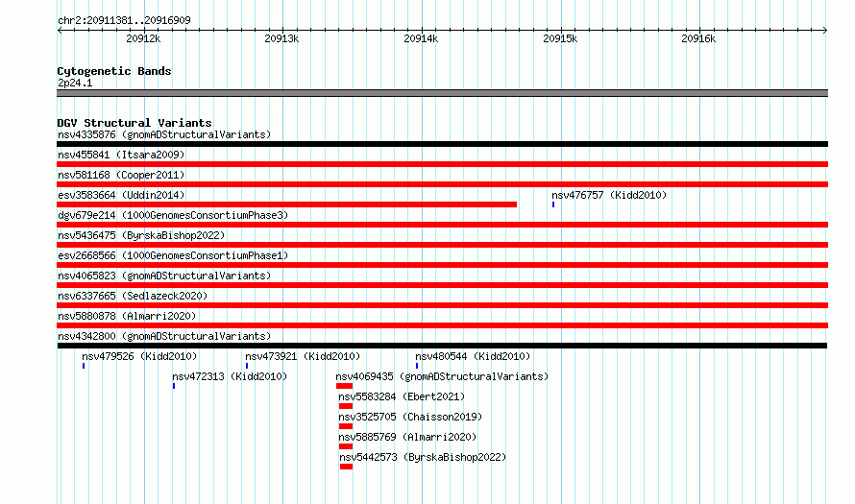Click the blue marker under nsv479526
This screenshot has height=504, width=855.
coord(84,366)
